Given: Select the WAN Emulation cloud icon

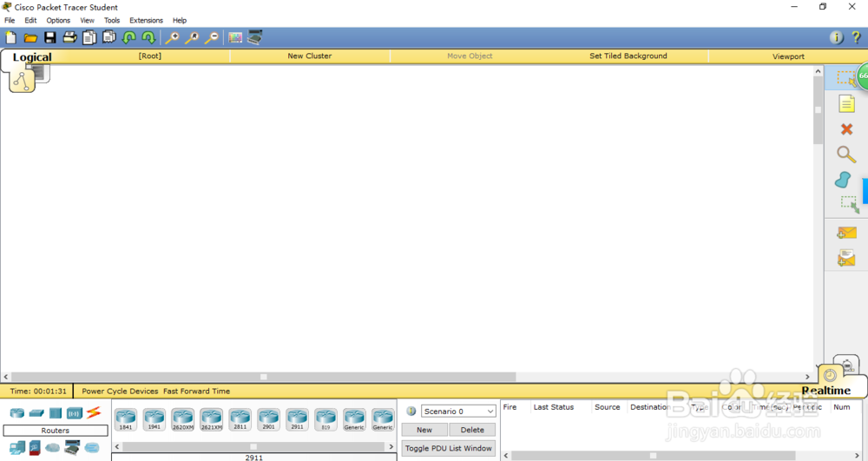Looking at the screenshot, I should (53, 447).
